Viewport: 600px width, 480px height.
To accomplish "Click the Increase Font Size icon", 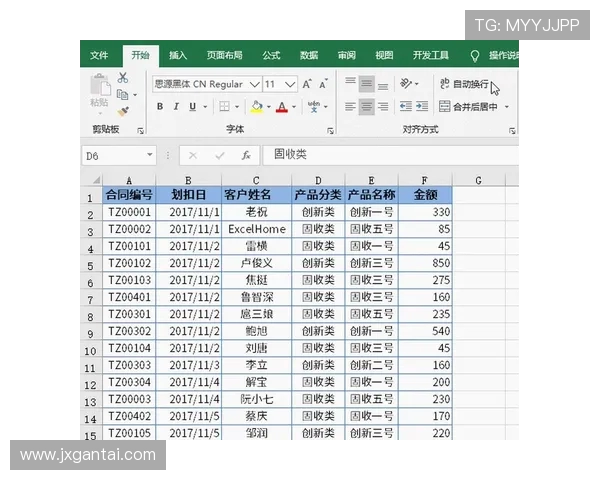I will [x=308, y=85].
